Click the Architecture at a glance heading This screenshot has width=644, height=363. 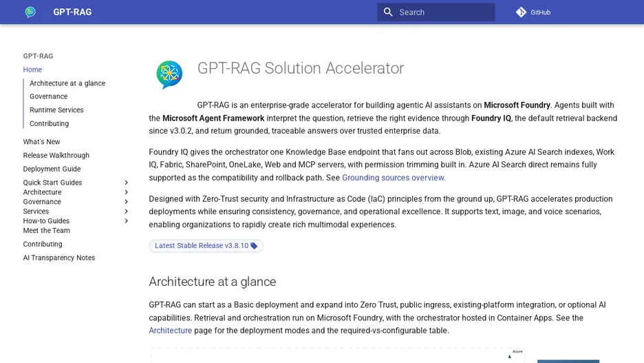click(213, 282)
